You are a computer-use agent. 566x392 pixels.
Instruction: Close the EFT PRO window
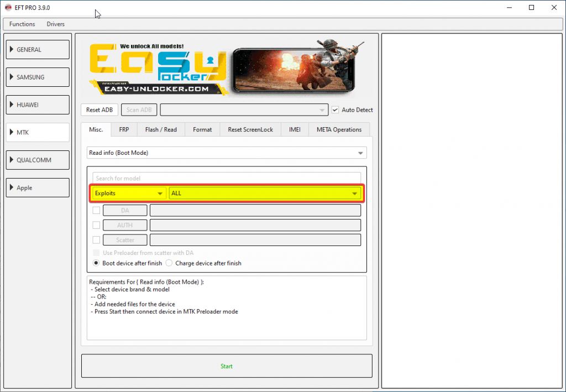pyautogui.click(x=554, y=8)
